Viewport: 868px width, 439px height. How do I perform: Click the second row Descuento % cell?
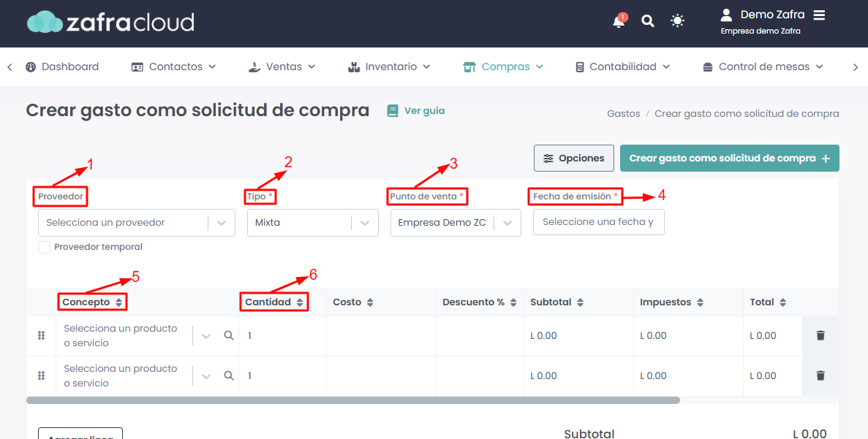click(480, 376)
